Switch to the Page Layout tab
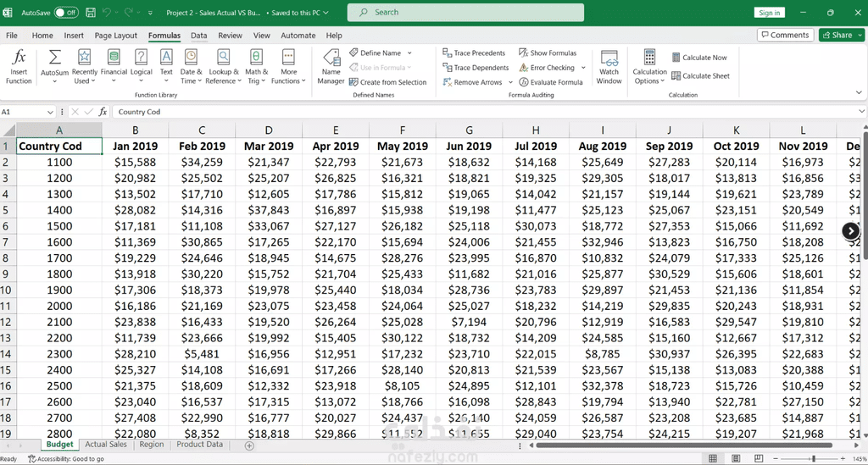The height and width of the screenshot is (465, 868). [x=115, y=36]
